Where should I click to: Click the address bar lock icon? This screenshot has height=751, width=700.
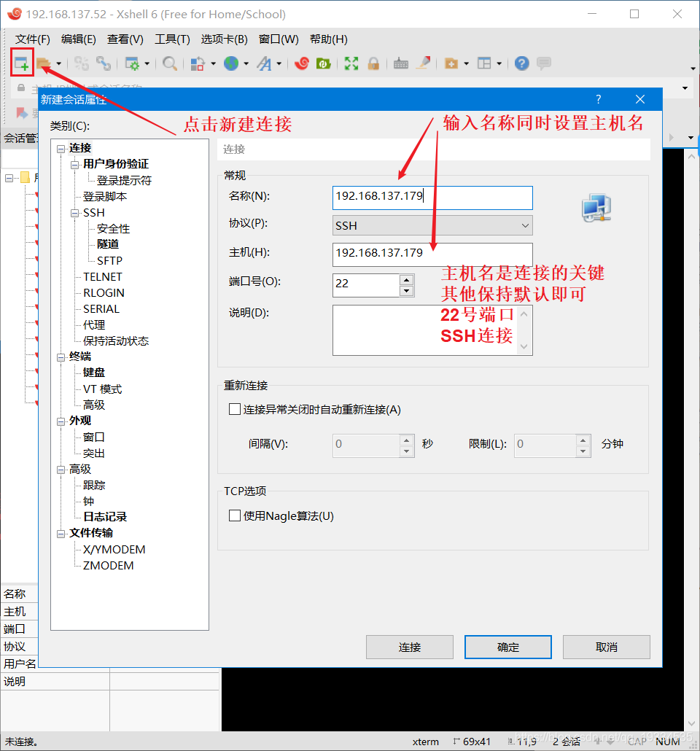pos(21,88)
